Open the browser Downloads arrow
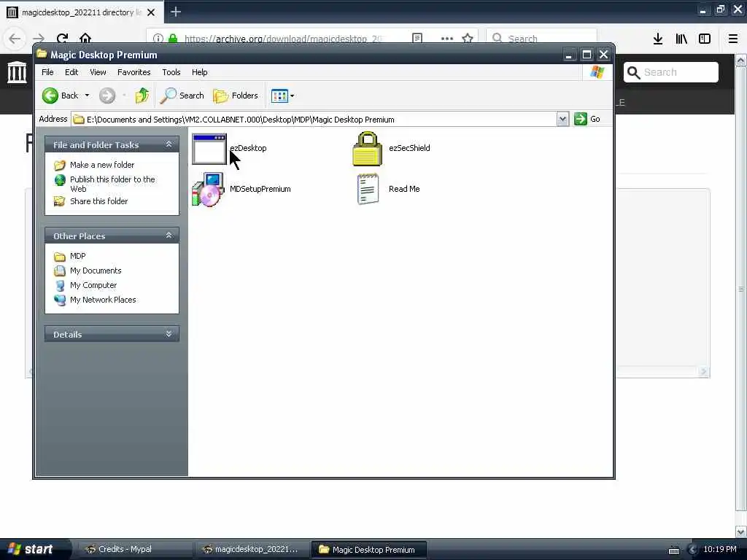Screen dimensions: 747x560 coord(658,39)
